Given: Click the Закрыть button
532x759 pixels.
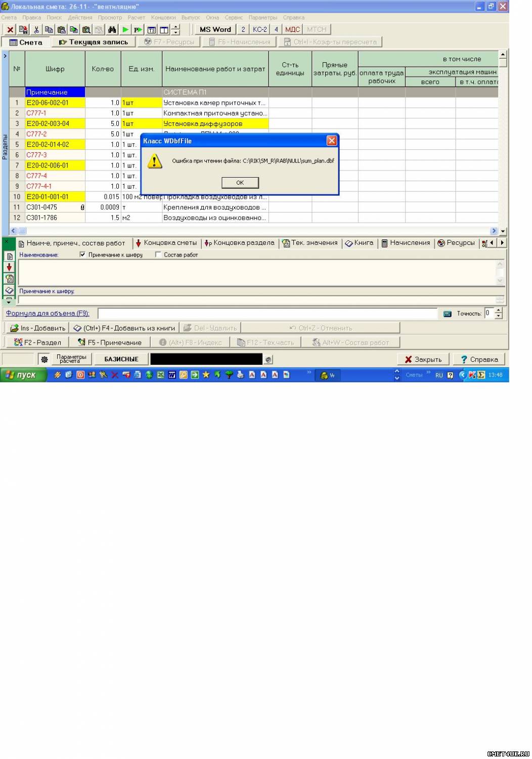Looking at the screenshot, I should pos(423,359).
